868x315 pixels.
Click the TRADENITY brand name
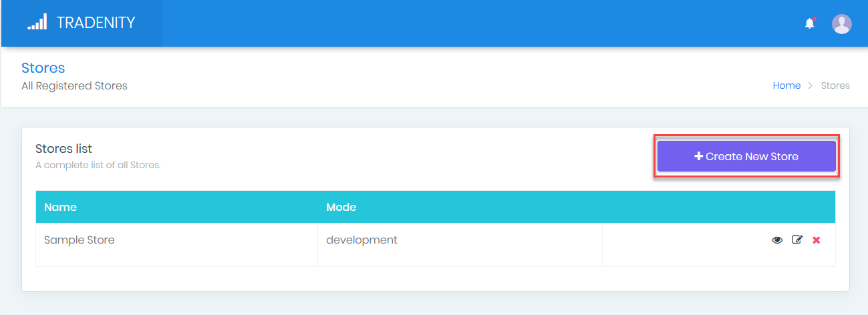pyautogui.click(x=96, y=23)
